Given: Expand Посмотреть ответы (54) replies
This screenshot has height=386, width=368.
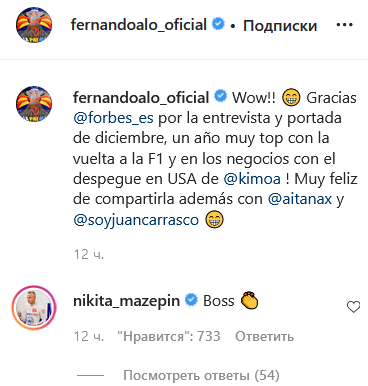Looking at the screenshot, I should pos(201,375).
